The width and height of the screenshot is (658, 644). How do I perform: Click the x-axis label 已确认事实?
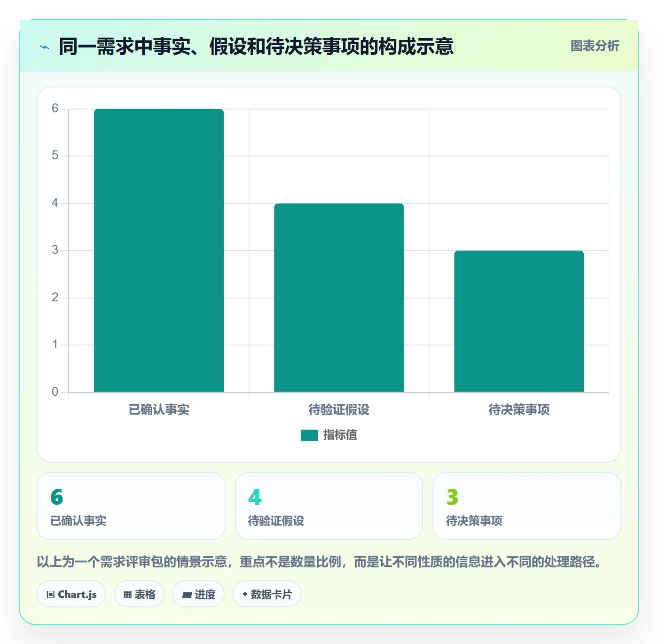[x=159, y=410]
